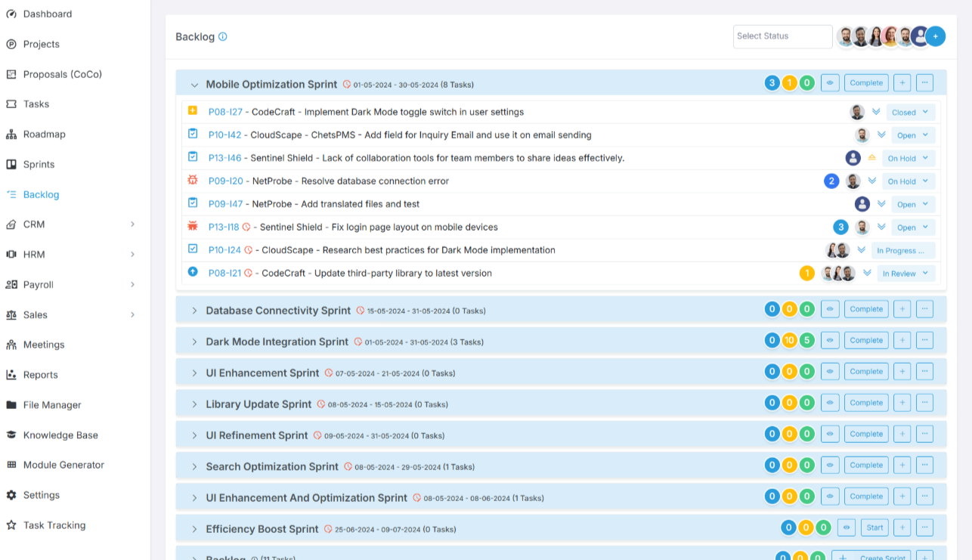Viewport: 972px width, 560px height.
Task: Click the add member plus avatar button
Action: click(936, 36)
